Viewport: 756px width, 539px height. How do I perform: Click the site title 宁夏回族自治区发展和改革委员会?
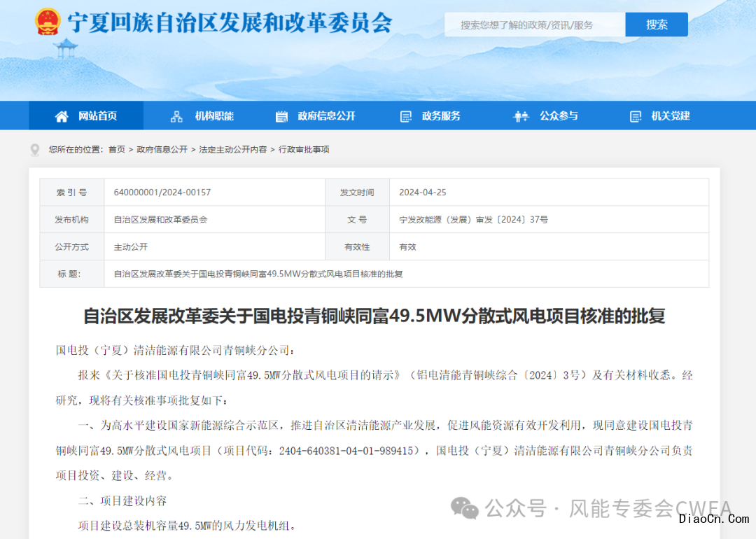(230, 22)
